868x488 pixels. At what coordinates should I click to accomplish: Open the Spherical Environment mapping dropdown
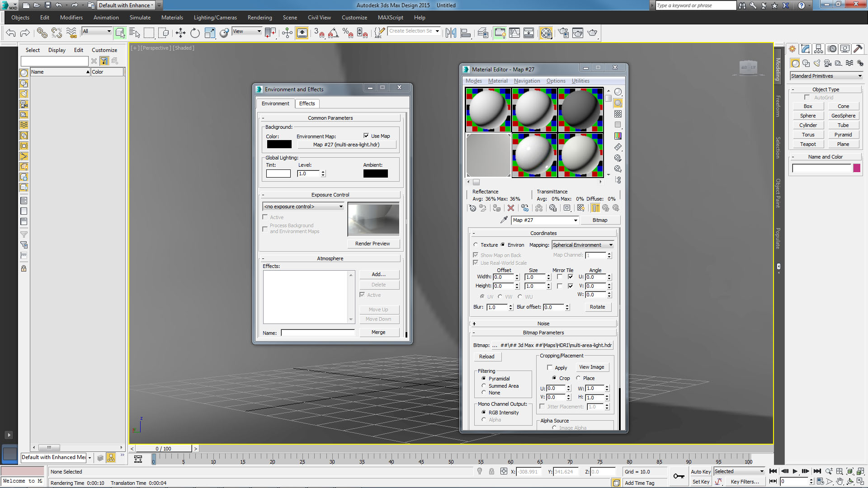click(583, 245)
